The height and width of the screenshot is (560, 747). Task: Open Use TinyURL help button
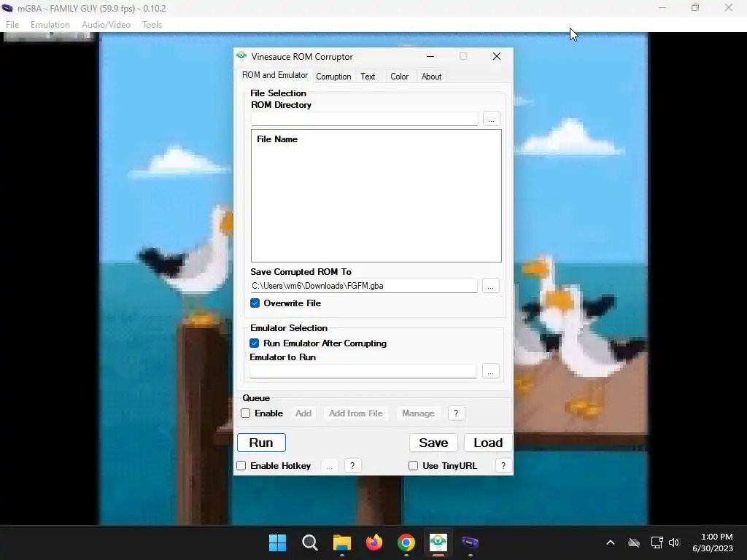(x=503, y=466)
